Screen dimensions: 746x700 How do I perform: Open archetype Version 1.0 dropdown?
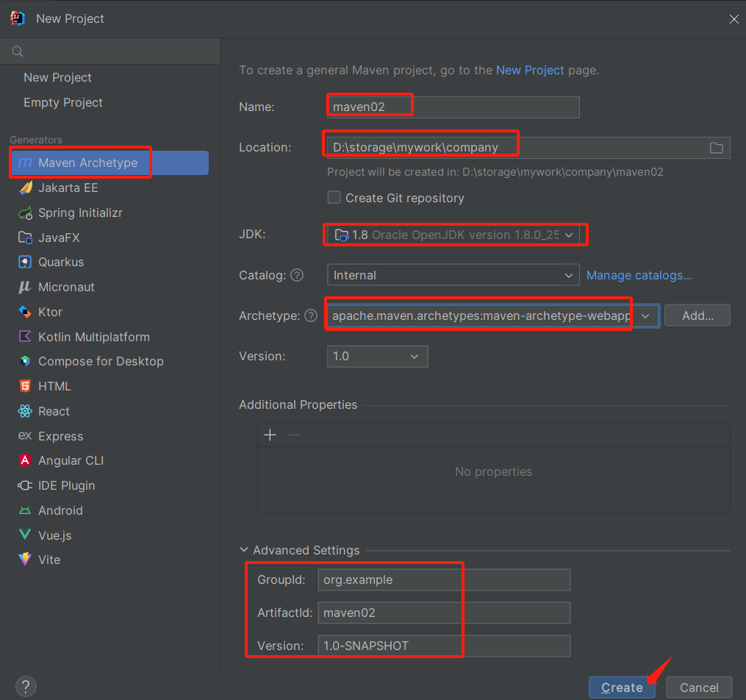tap(377, 357)
